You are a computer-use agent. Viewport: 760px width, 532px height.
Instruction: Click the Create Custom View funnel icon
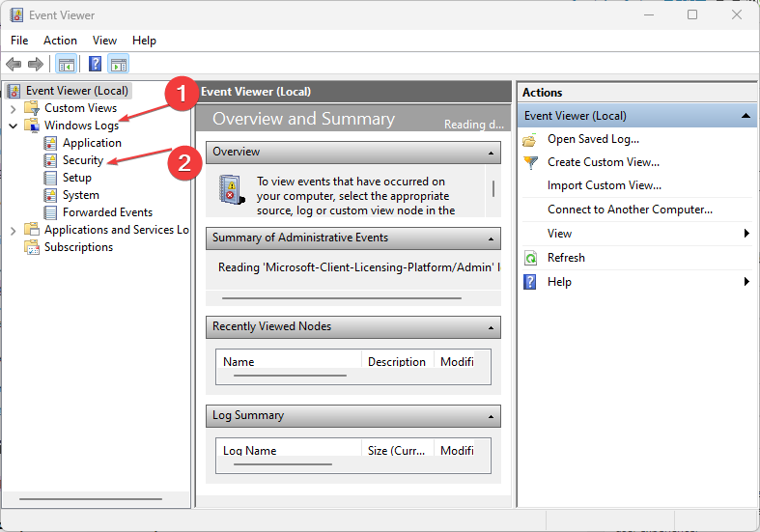[530, 162]
